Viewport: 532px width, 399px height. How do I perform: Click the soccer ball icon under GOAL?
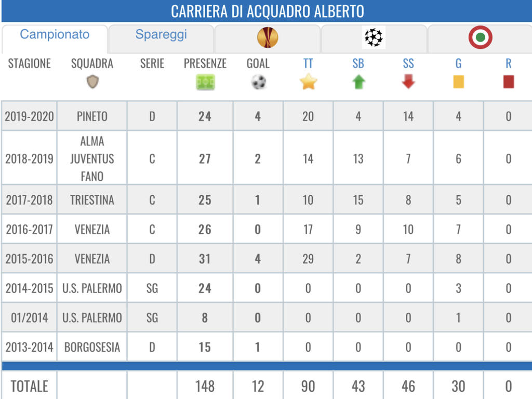point(258,82)
